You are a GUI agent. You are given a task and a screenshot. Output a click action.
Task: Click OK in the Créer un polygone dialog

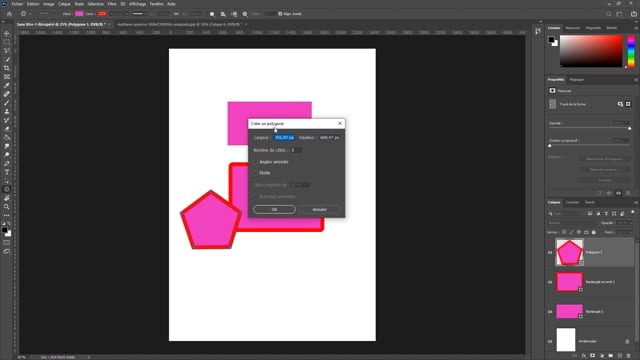pyautogui.click(x=274, y=209)
